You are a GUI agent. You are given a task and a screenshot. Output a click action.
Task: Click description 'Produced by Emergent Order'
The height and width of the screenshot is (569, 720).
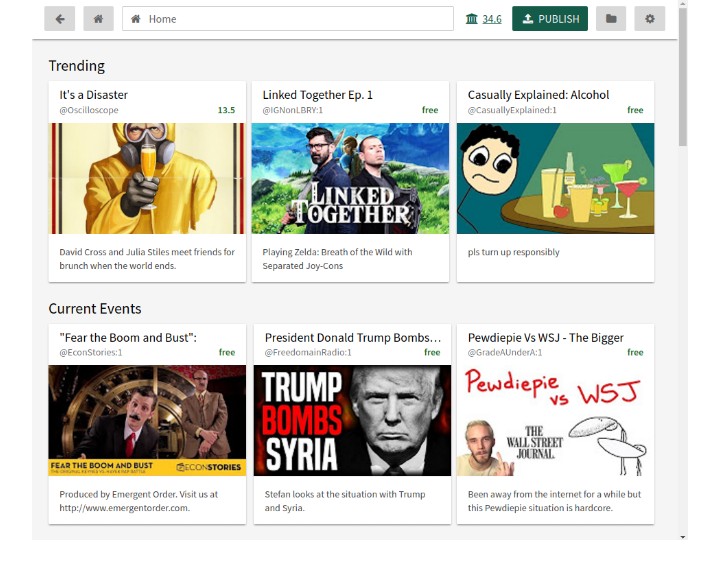coord(139,501)
